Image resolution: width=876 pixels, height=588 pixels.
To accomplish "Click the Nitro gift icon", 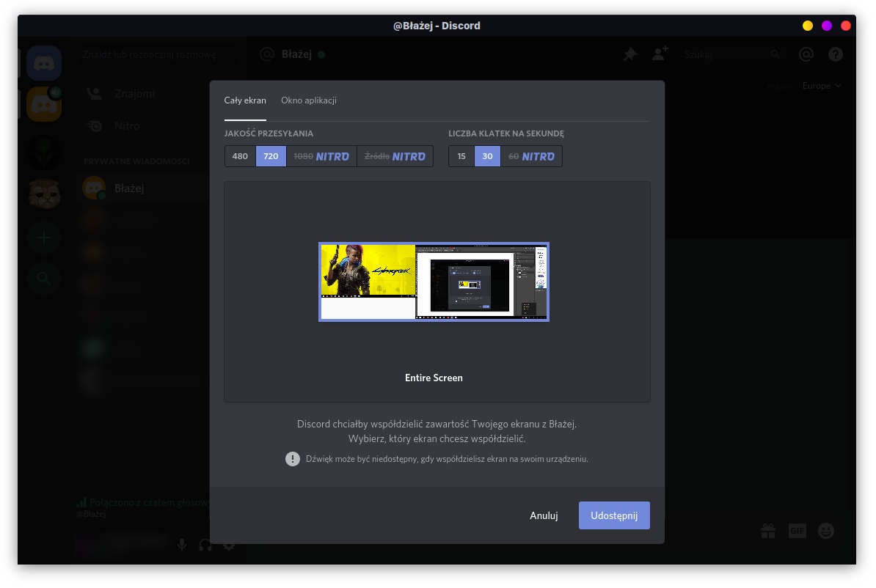I will (768, 531).
